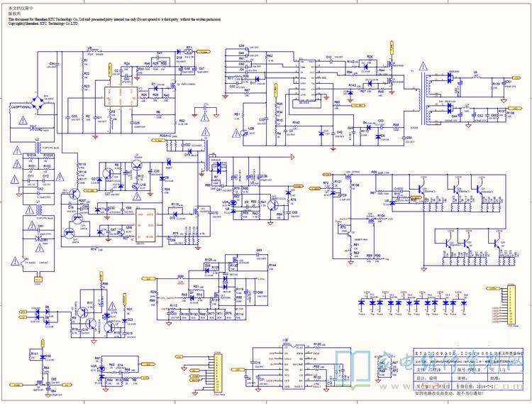Click the C45 capacitor label
The height and width of the screenshot is (404, 532).
pos(241,53)
